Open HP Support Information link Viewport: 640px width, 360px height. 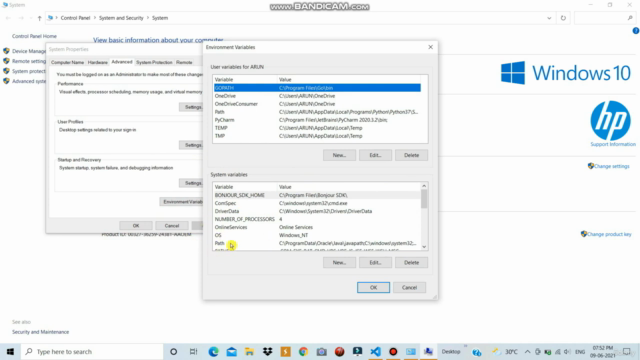point(613,144)
